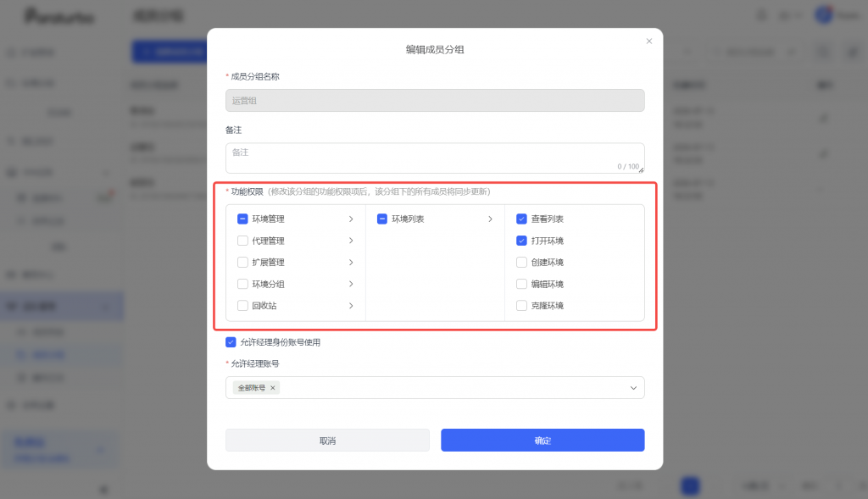Uncheck the 查看列表 permission
The width and height of the screenshot is (868, 499).
pyautogui.click(x=521, y=219)
